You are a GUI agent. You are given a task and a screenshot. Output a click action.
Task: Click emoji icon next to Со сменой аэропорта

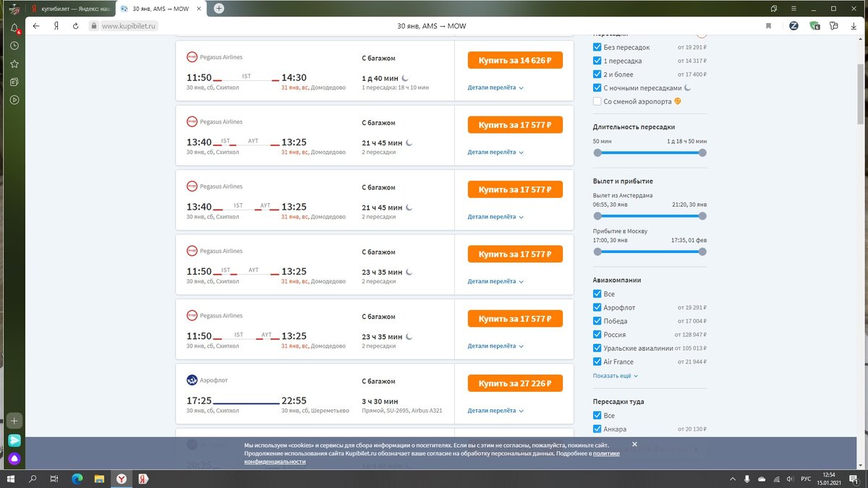point(677,101)
